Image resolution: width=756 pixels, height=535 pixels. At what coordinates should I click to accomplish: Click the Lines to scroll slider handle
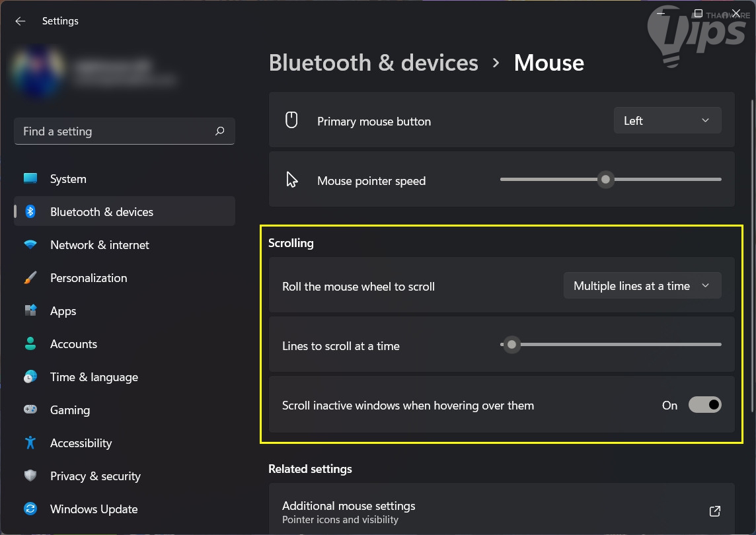click(x=511, y=344)
